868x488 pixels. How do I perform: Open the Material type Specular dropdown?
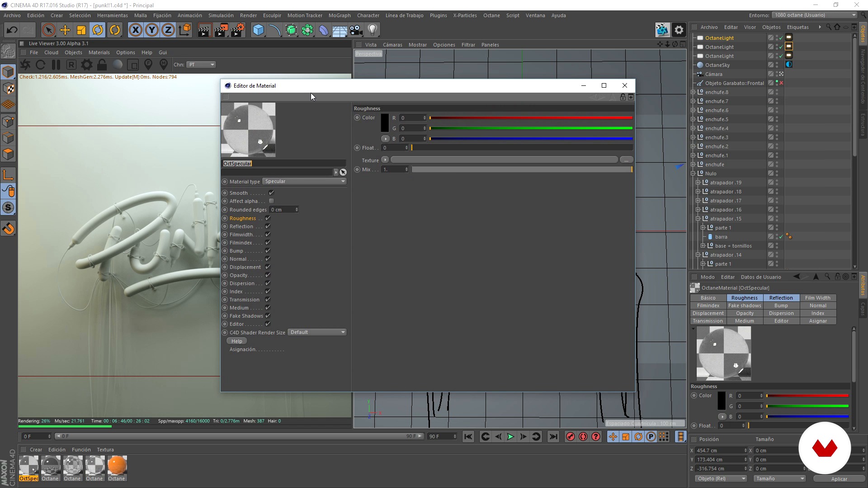(304, 181)
